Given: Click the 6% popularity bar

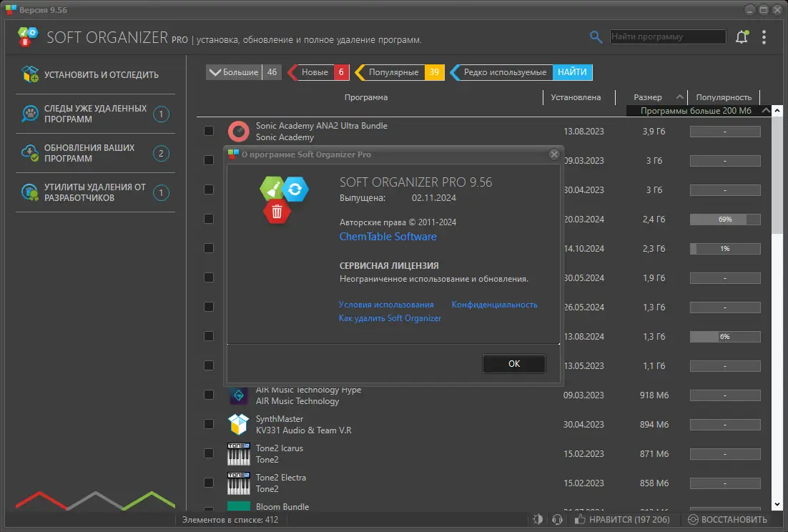Looking at the screenshot, I should 724,337.
